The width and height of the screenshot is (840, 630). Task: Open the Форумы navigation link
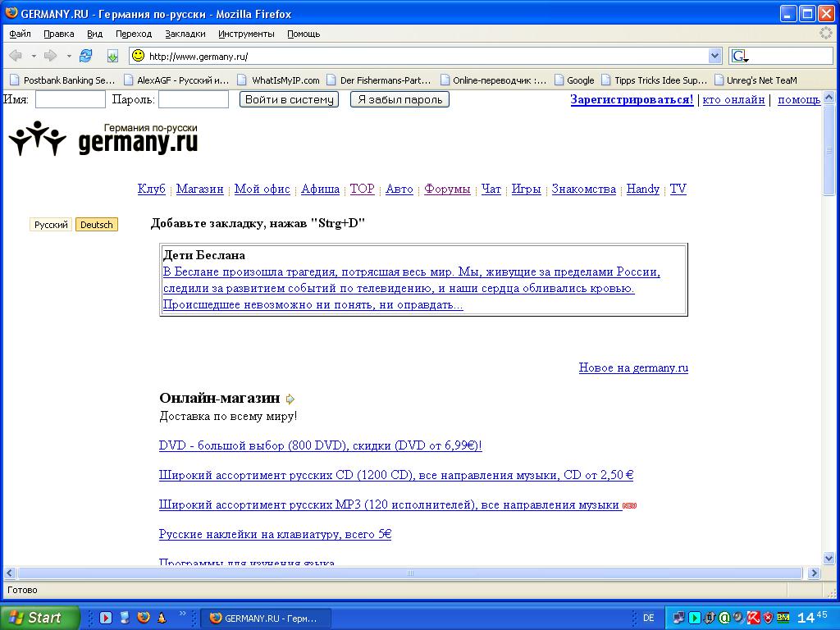point(447,189)
